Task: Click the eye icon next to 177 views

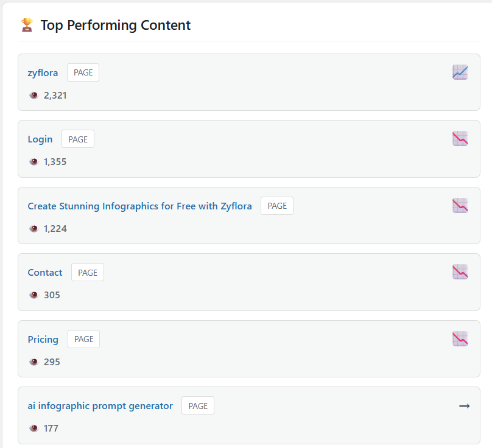Action: click(33, 428)
